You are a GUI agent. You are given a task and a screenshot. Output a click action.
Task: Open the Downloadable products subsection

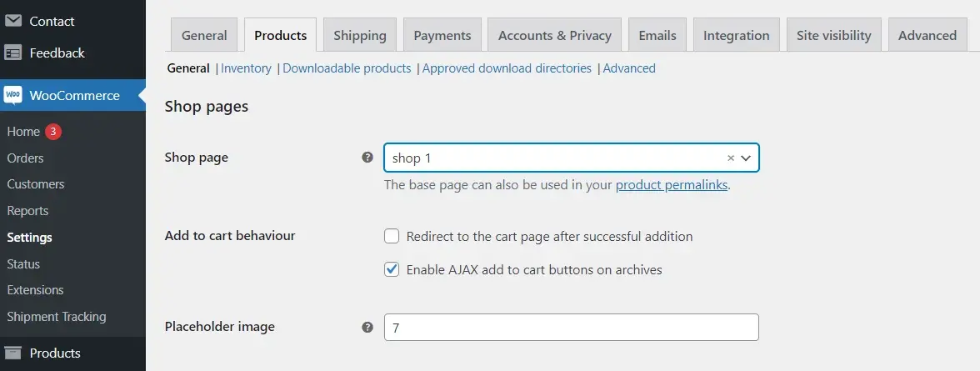[347, 68]
